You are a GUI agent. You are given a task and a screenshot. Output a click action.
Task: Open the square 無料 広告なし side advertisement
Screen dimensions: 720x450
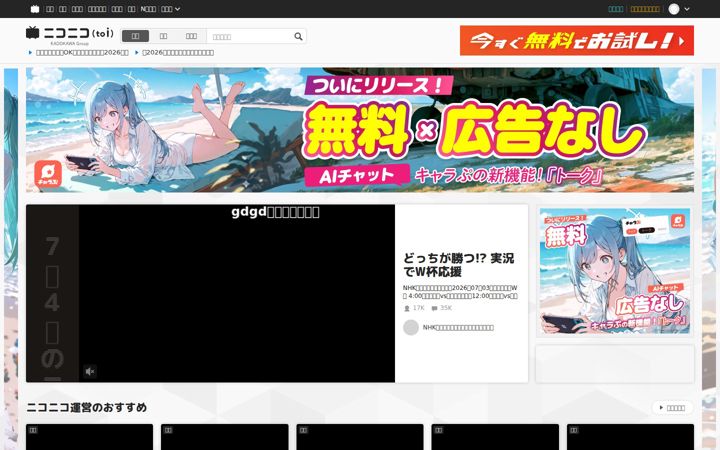[615, 271]
